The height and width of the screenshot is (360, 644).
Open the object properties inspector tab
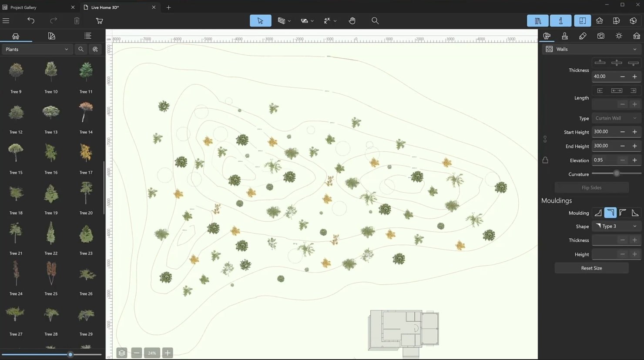[547, 36]
